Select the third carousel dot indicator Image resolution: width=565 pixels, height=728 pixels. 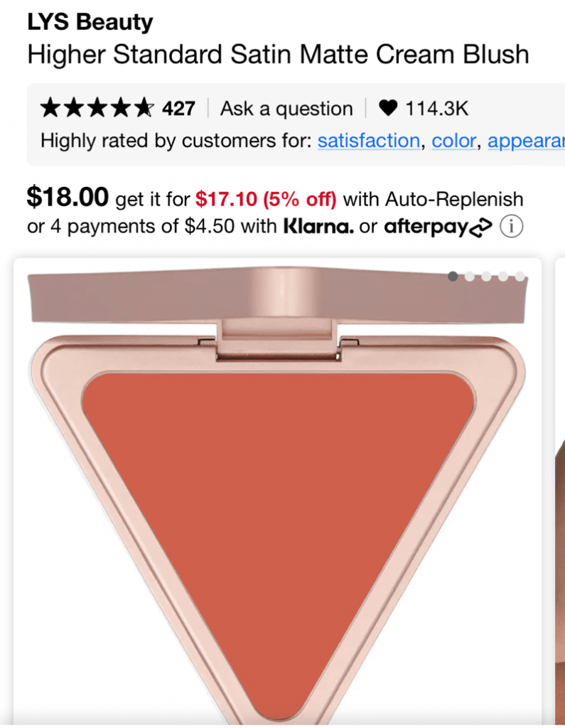tap(486, 277)
